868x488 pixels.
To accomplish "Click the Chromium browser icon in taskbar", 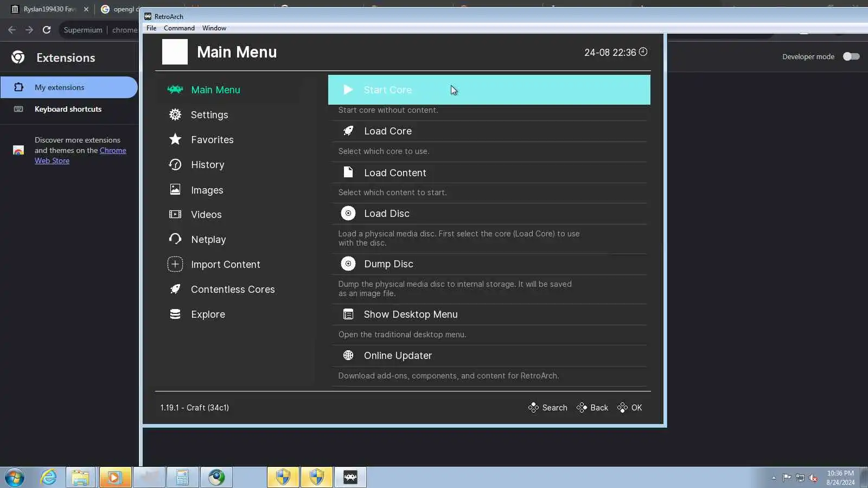I will (x=216, y=477).
